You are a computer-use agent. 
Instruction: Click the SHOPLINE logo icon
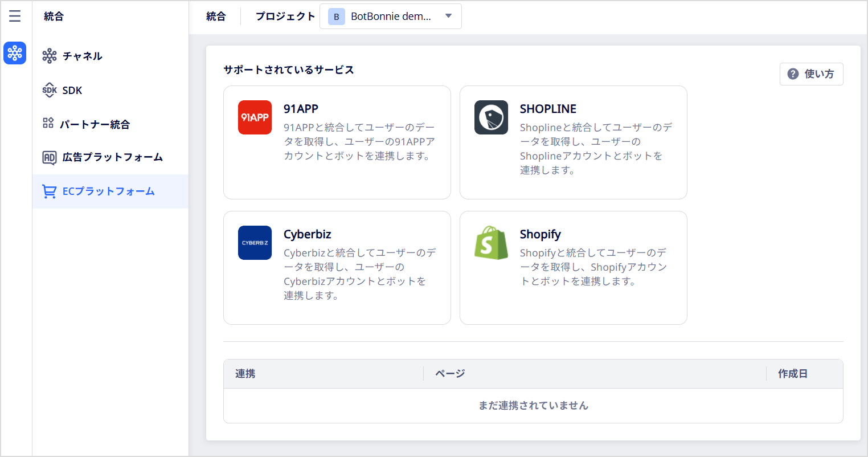pos(491,117)
